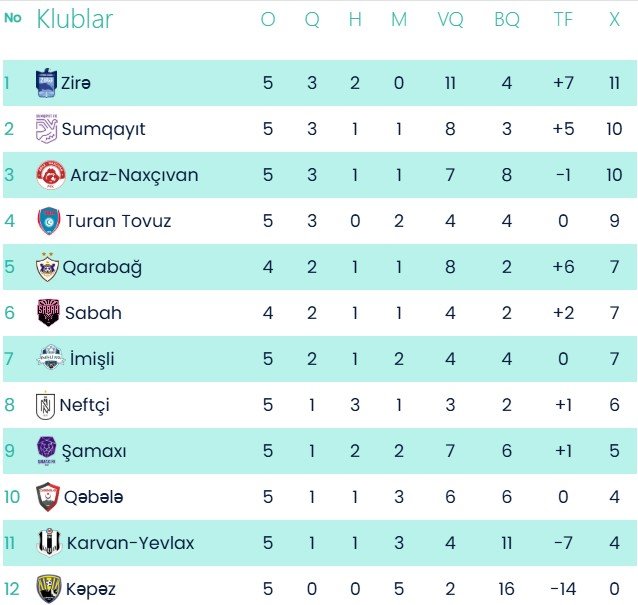Click the Qəbələ club crest
This screenshot has height=605, width=638.
click(x=47, y=497)
